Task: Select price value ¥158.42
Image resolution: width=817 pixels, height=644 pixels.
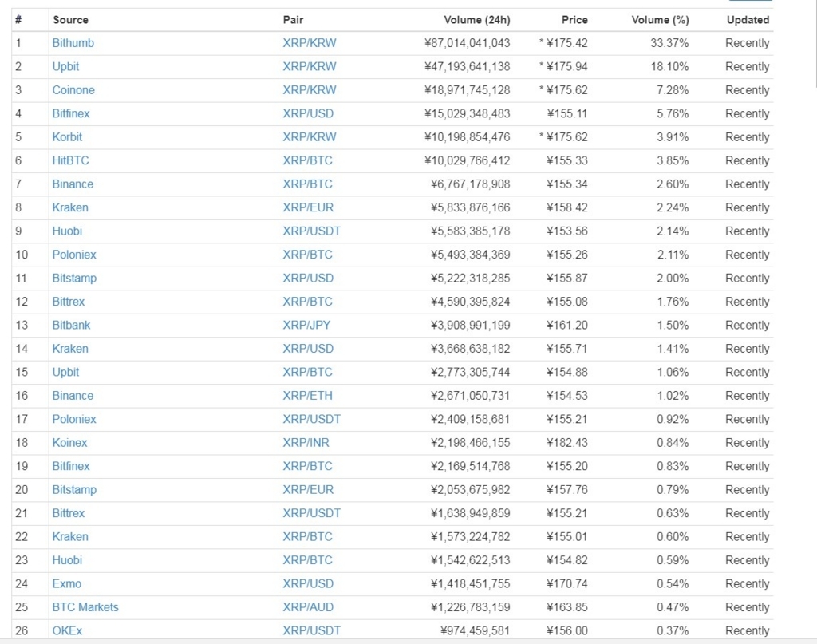Action: click(x=567, y=207)
